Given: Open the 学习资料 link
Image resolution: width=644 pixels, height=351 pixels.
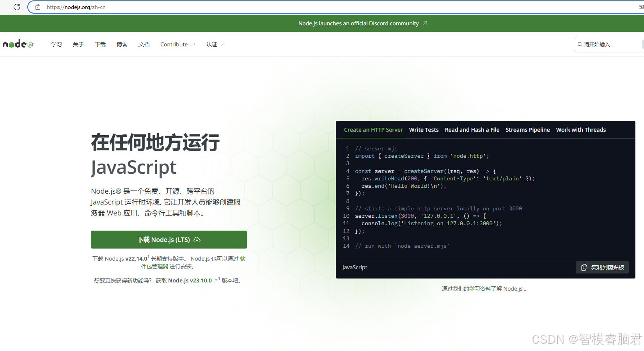Looking at the screenshot, I should [480, 289].
